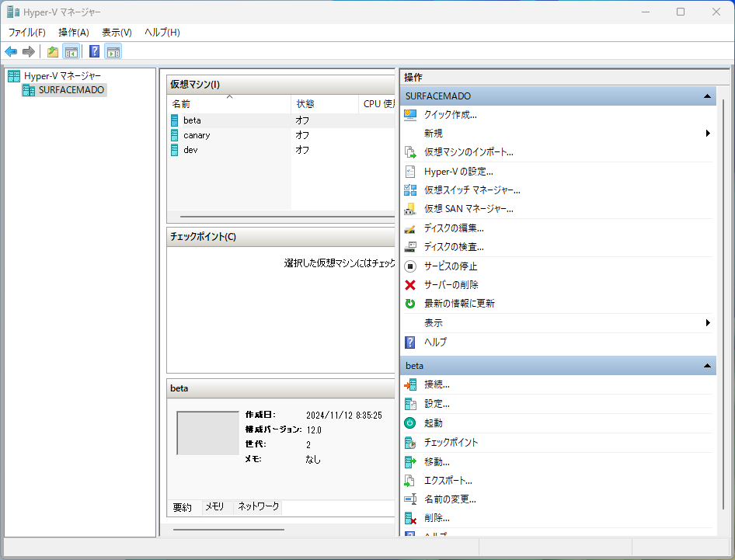Click 起動 to start beta
Viewport: 735px width, 560px height.
tap(433, 423)
